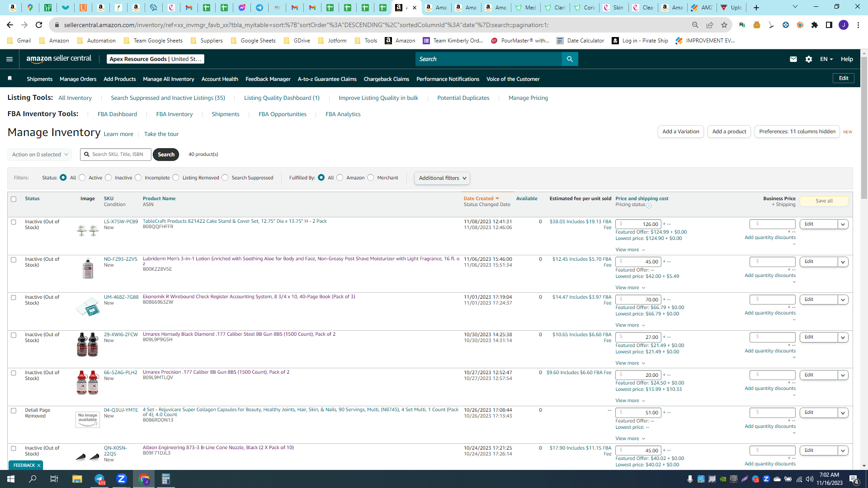Open Listing Quality Dashboard (1)
The image size is (868, 488).
(x=282, y=98)
